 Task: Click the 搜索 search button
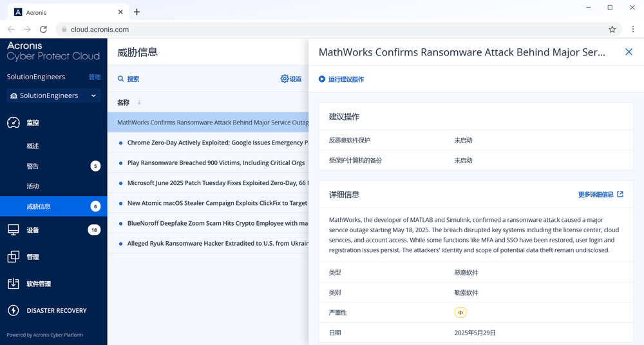[x=129, y=79]
